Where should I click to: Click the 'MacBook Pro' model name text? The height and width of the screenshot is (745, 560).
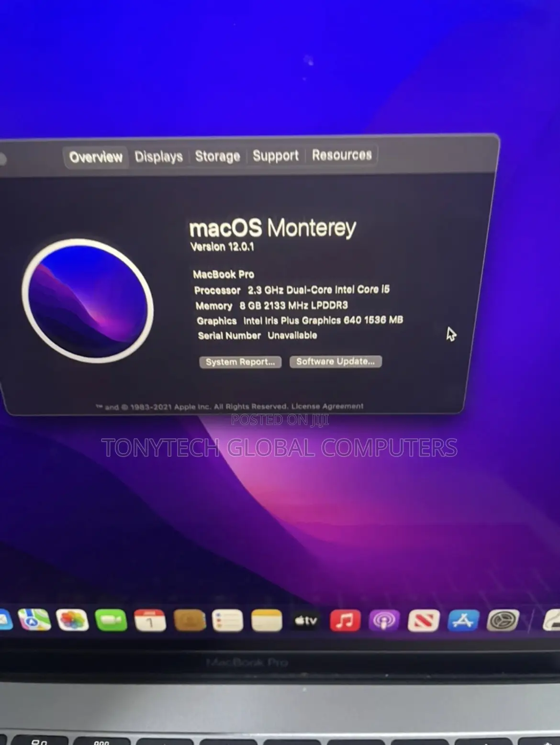click(x=224, y=275)
